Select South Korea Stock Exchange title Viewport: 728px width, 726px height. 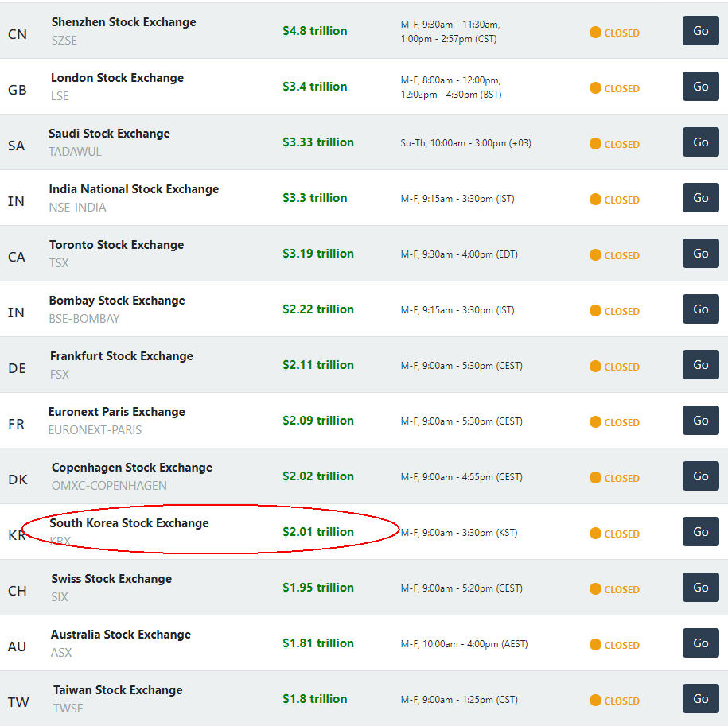click(x=129, y=523)
